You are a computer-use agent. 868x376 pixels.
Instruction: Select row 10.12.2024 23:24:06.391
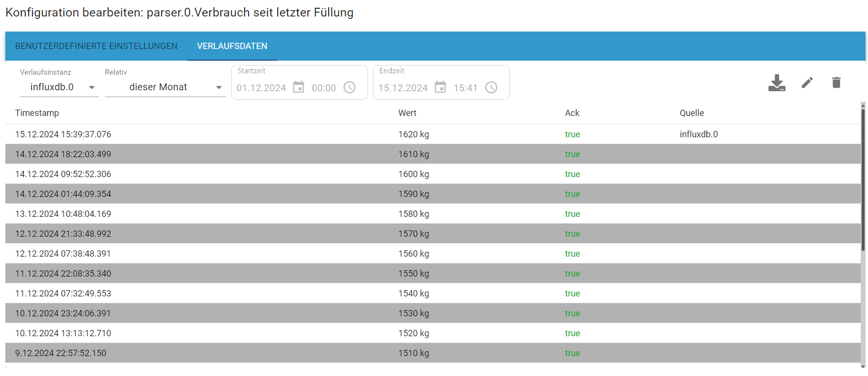coord(433,313)
